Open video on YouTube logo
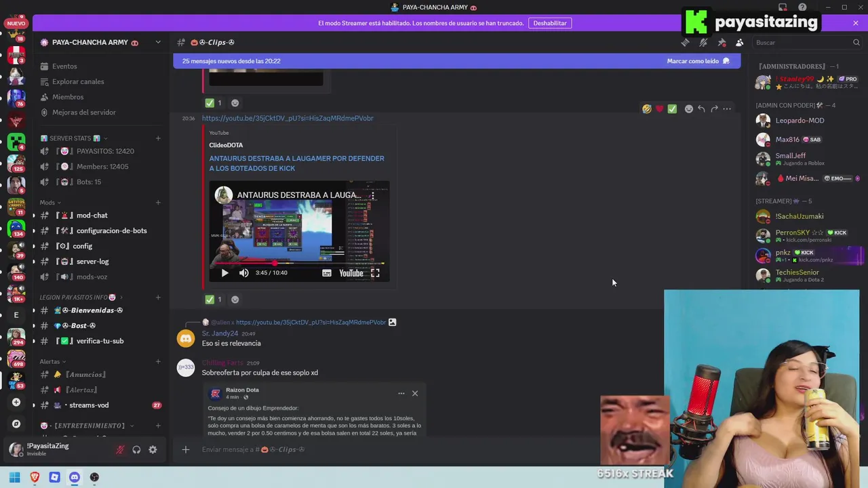The image size is (868, 488). coord(351,273)
